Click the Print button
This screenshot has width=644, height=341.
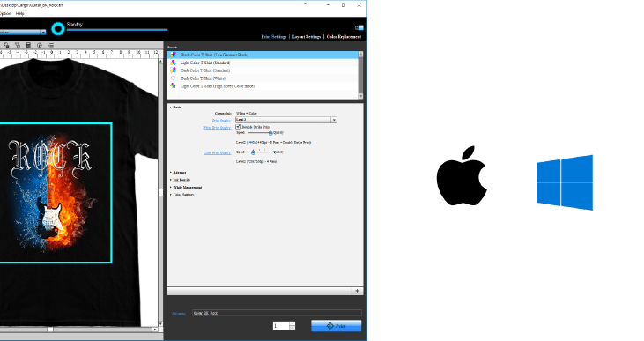[x=337, y=326]
